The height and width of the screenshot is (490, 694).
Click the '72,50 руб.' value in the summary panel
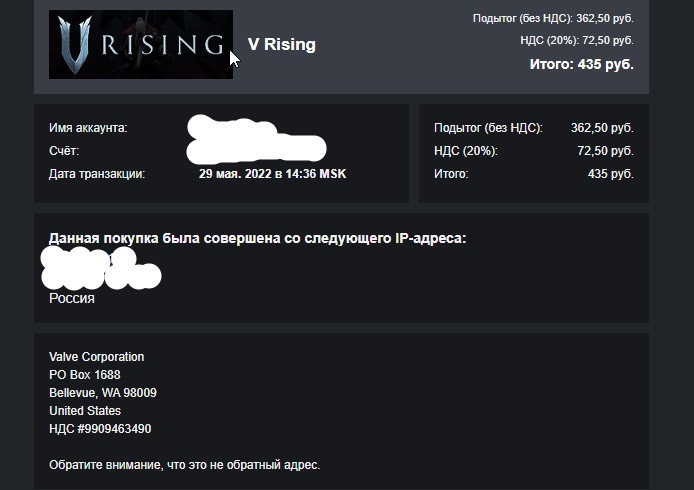605,151
